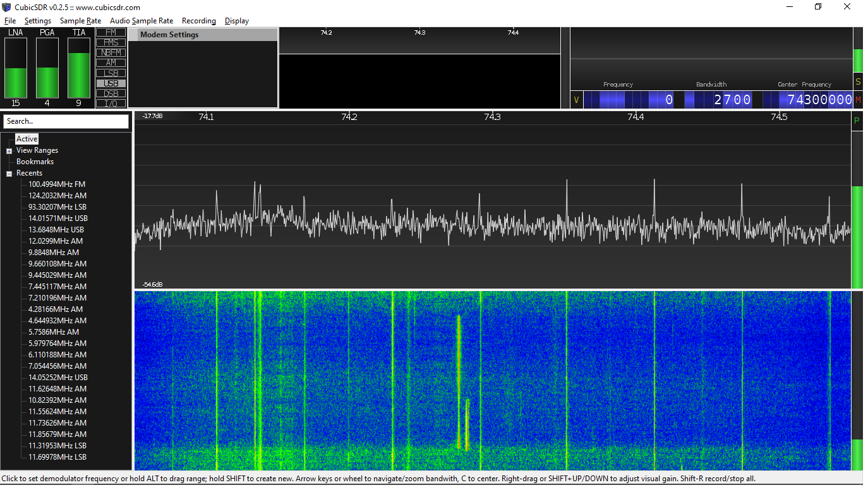This screenshot has width=868, height=490.
Task: Open the Recording menu
Action: [199, 21]
